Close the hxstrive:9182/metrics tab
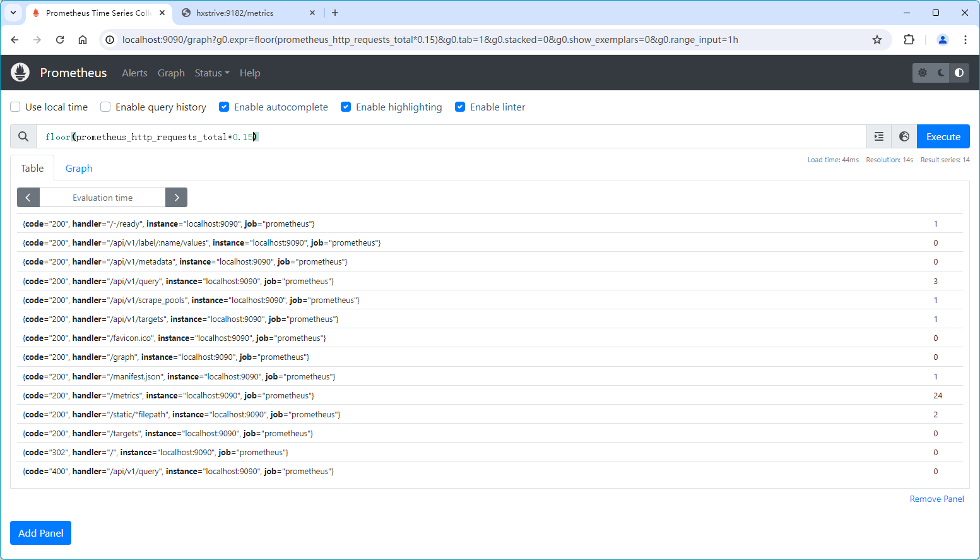 point(312,13)
